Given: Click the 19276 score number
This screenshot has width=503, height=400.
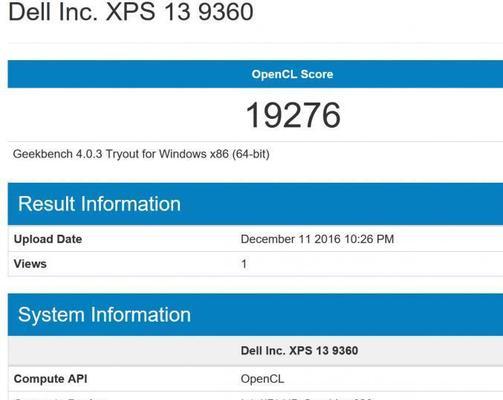Looking at the screenshot, I should click(x=293, y=115).
